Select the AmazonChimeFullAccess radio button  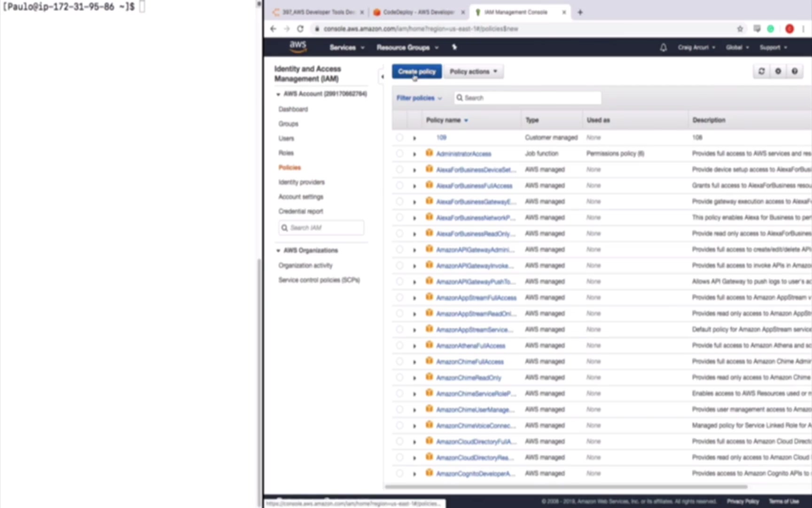[399, 361]
